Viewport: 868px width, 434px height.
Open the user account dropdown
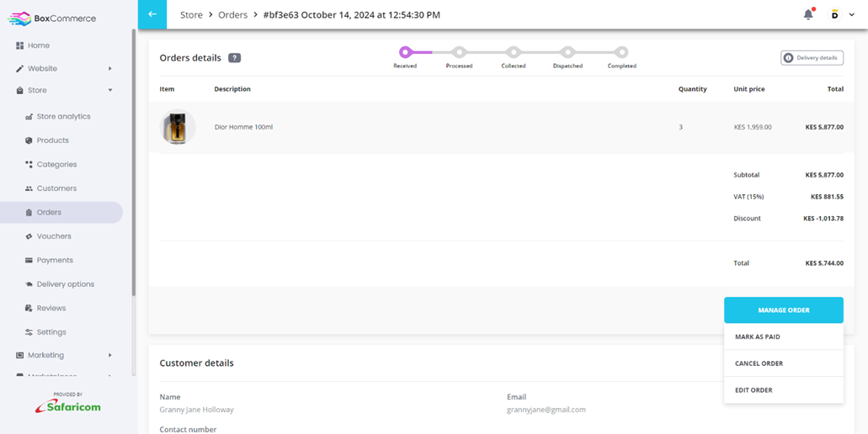[842, 15]
